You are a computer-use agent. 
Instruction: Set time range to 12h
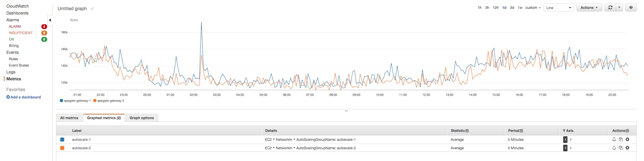[x=496, y=8]
